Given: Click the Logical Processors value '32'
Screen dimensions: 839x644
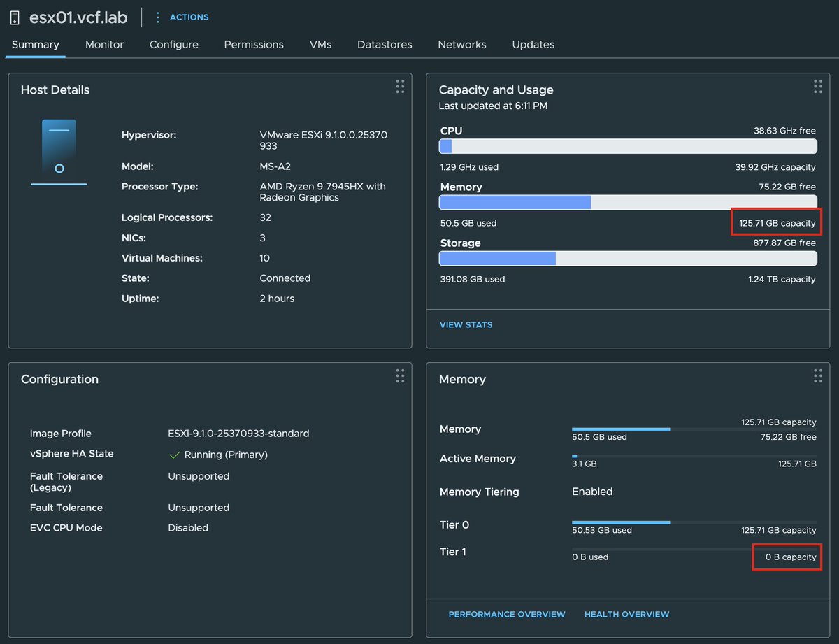Looking at the screenshot, I should (x=265, y=217).
